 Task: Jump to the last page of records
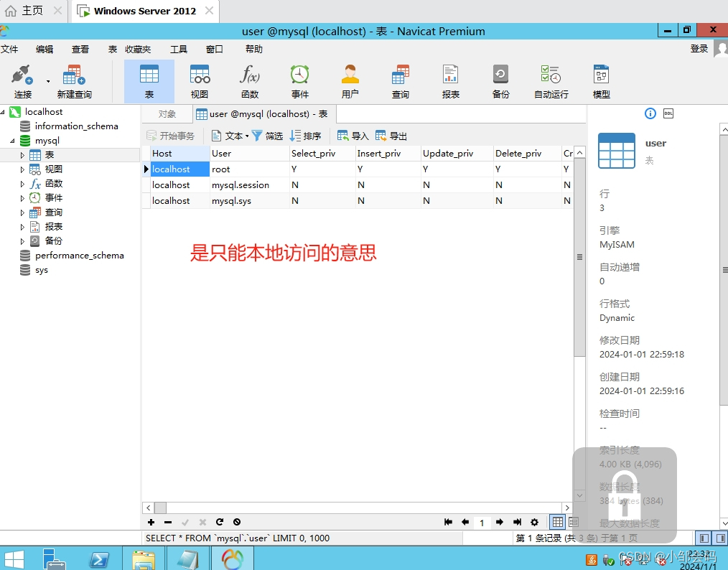tap(517, 522)
